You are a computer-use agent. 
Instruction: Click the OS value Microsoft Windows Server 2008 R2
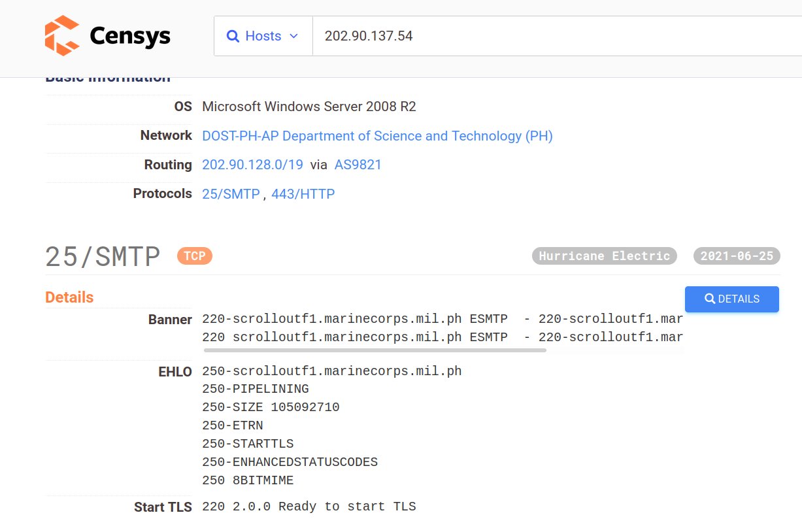point(309,107)
